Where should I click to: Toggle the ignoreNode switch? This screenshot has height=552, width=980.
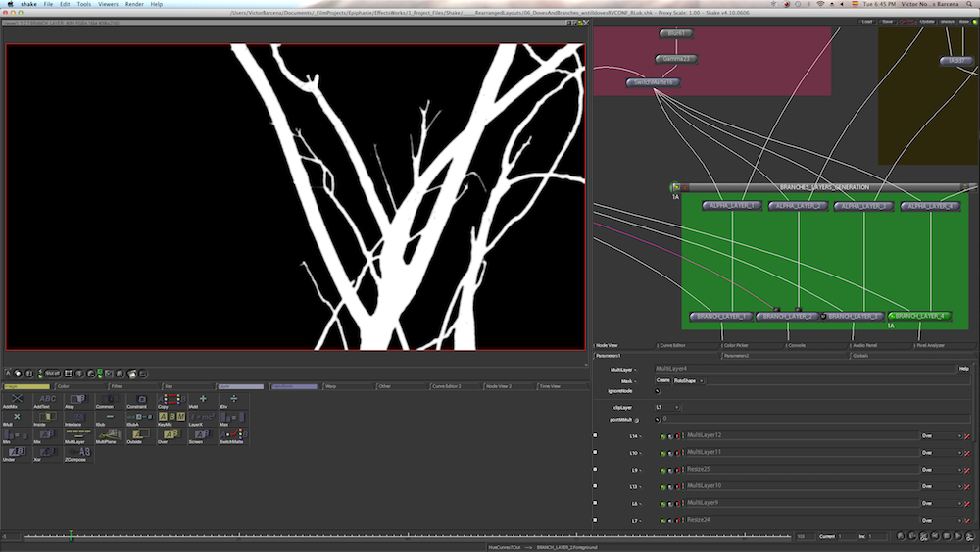(x=658, y=391)
